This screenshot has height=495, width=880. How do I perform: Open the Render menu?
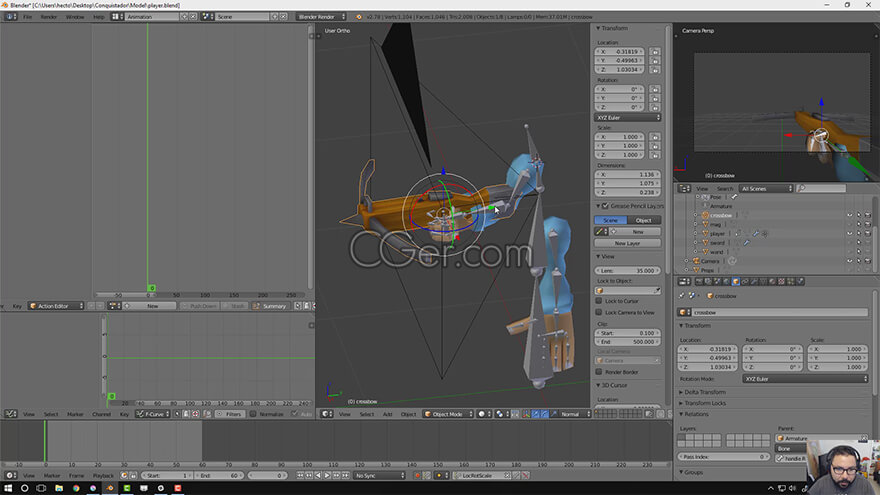48,17
